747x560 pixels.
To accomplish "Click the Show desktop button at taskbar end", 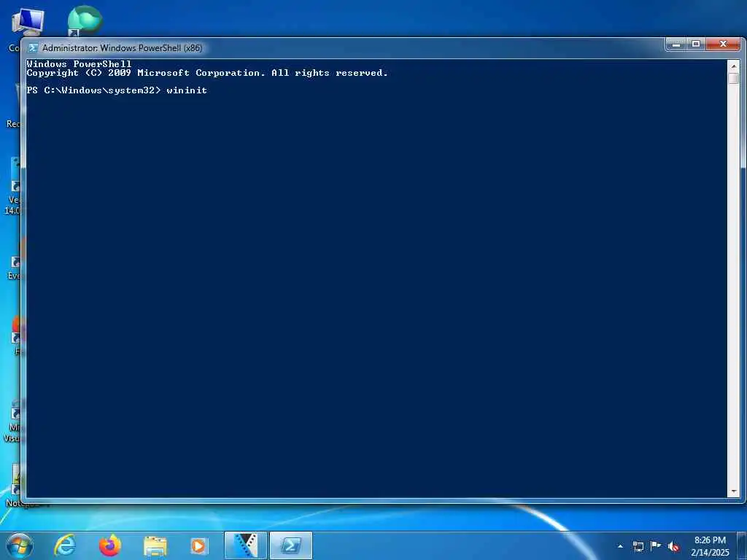I will click(x=742, y=546).
